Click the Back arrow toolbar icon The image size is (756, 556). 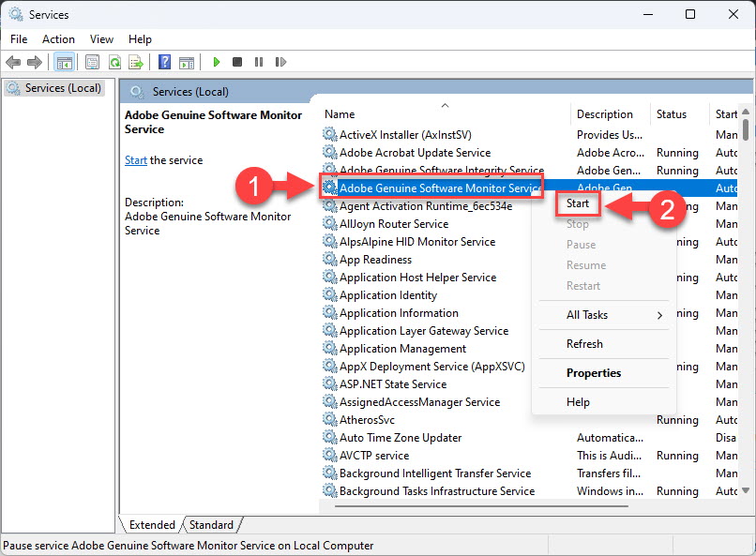point(13,62)
